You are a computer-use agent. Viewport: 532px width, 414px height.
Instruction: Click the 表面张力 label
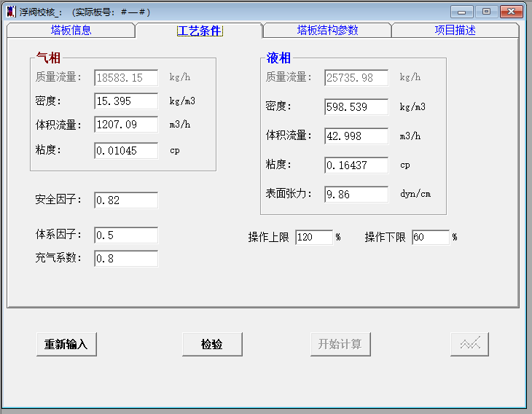pos(289,194)
